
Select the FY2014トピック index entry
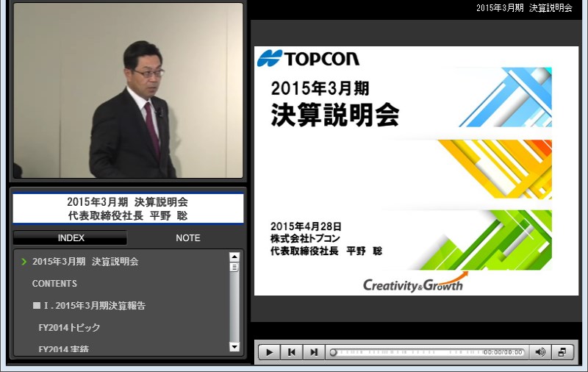click(x=69, y=327)
